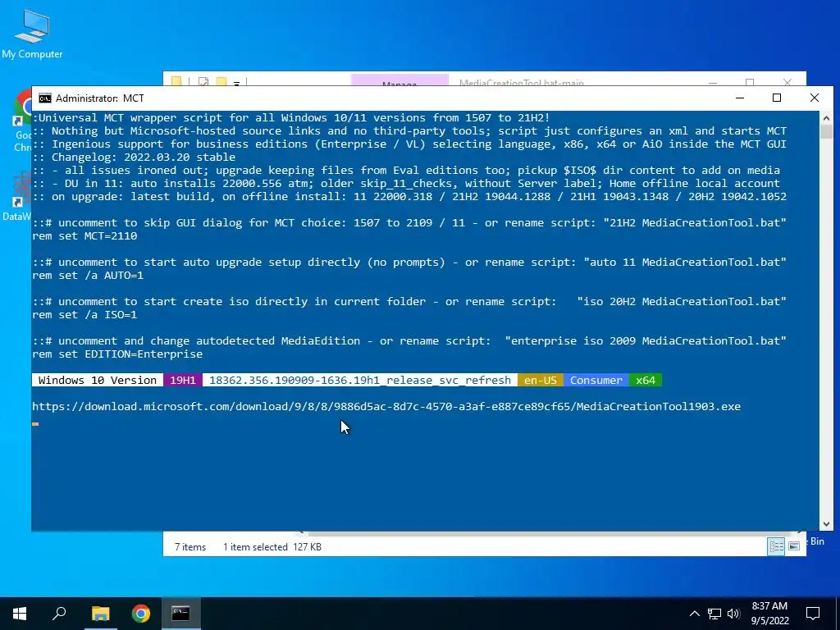
Task: Click the Consumer edition label
Action: coord(596,381)
